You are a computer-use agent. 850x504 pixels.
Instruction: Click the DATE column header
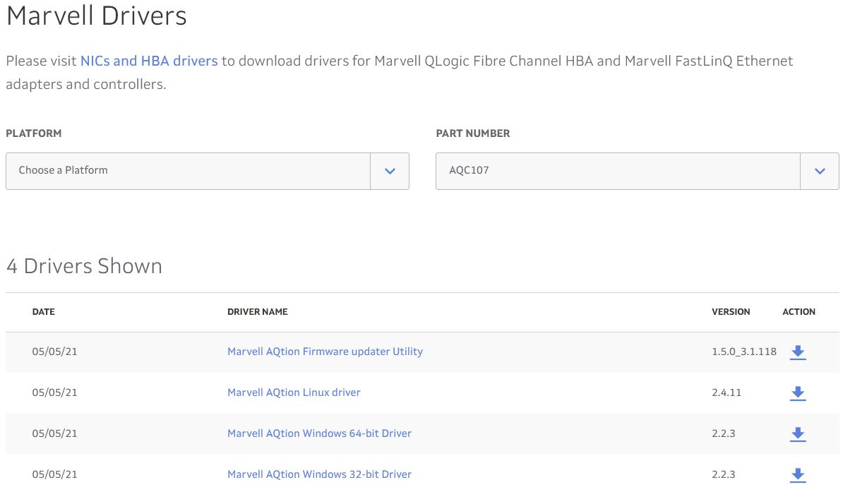[x=43, y=311]
